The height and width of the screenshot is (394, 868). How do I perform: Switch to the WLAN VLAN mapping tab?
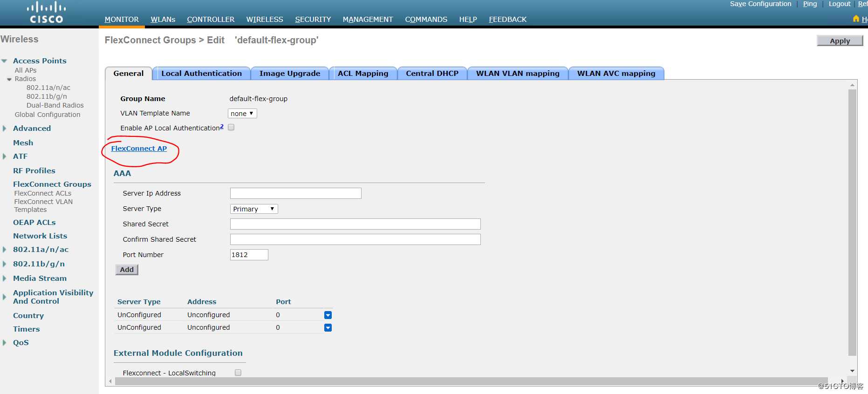518,74
